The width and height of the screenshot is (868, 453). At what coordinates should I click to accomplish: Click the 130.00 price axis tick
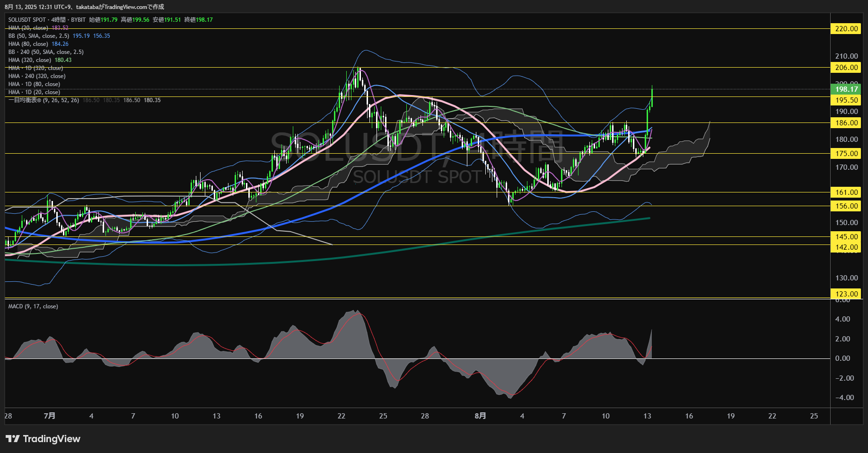tap(846, 278)
